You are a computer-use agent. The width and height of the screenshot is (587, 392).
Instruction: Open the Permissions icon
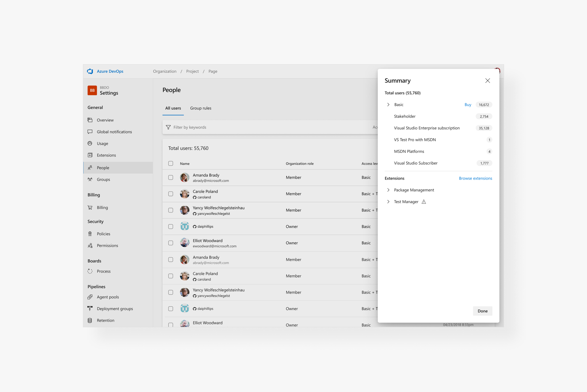pyautogui.click(x=90, y=246)
